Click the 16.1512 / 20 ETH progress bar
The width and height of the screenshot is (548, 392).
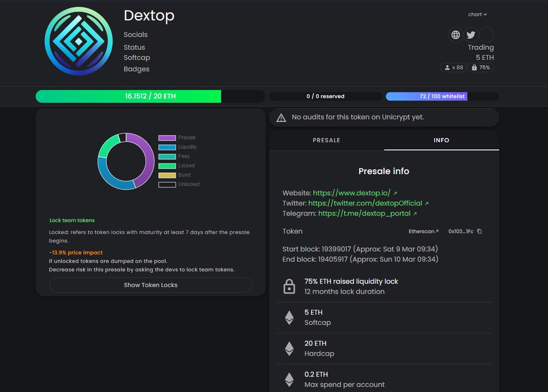coord(150,96)
